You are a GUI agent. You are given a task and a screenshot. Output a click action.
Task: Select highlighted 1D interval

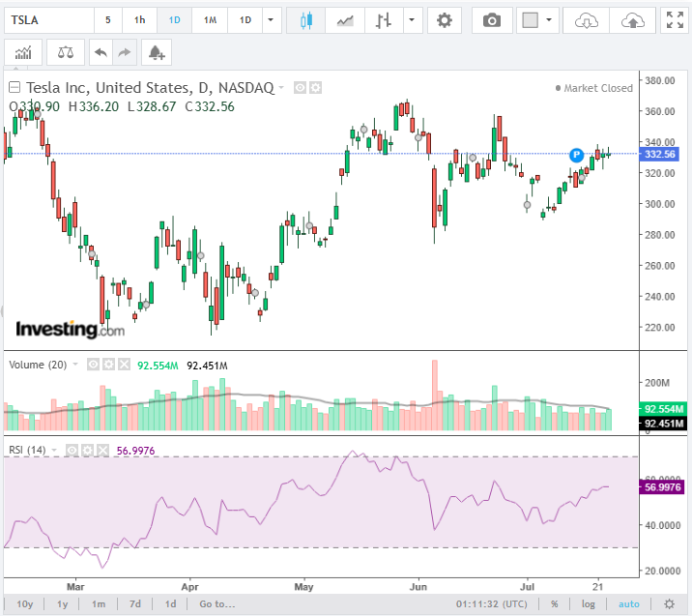(x=174, y=20)
